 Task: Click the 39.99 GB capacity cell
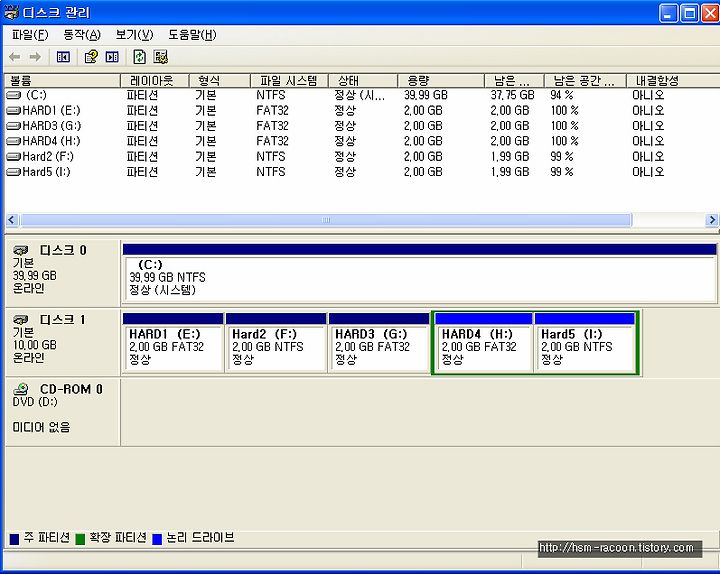point(426,95)
